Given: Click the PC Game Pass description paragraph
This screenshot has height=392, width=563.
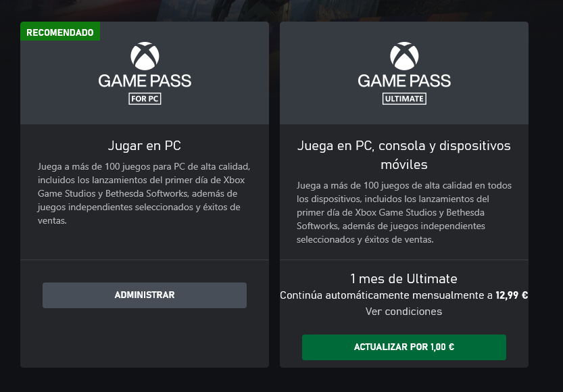Looking at the screenshot, I should 144,193.
